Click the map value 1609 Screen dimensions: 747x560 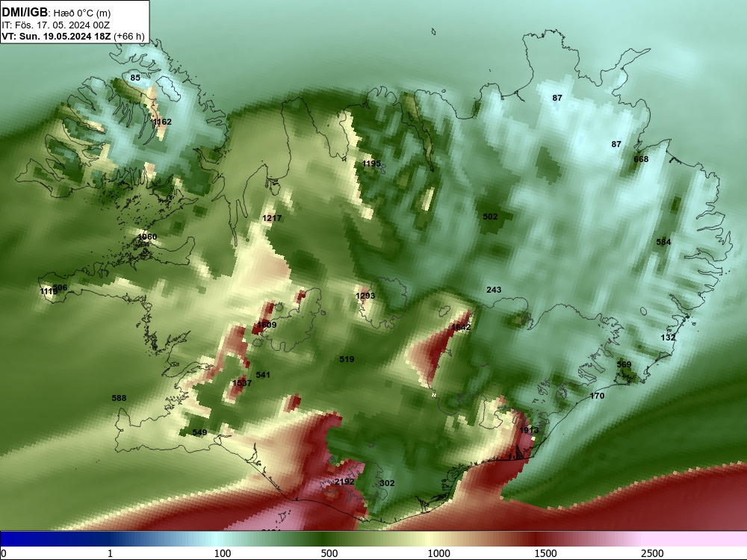[267, 325]
